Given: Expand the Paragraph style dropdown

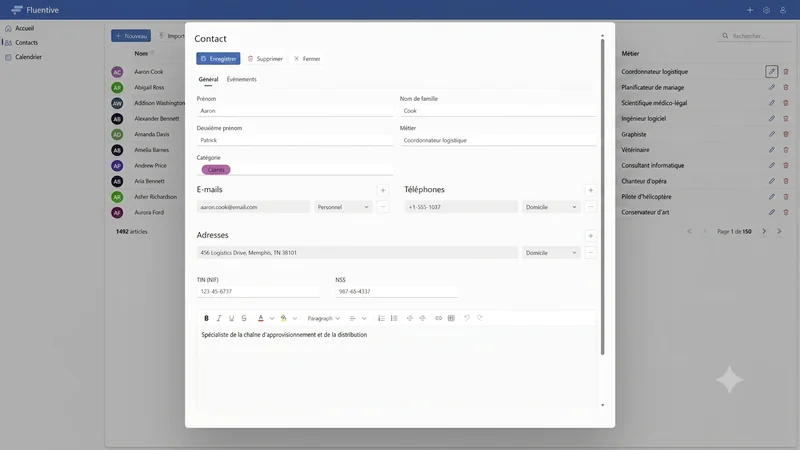Looking at the screenshot, I should [323, 318].
